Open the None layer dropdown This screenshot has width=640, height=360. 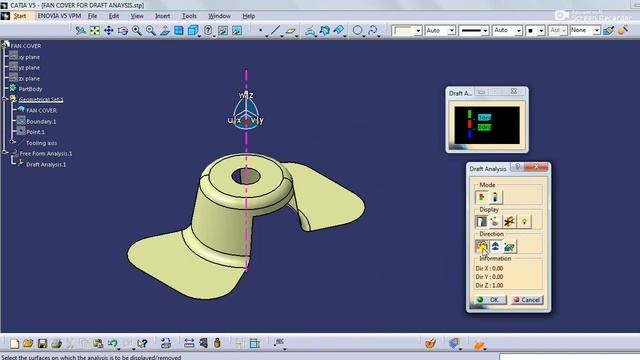pos(596,31)
